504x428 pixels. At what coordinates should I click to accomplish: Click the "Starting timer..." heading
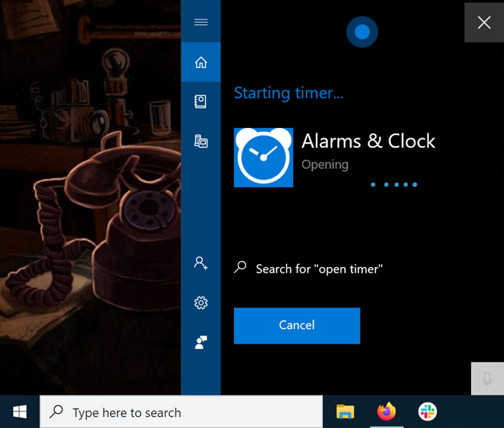click(x=289, y=93)
